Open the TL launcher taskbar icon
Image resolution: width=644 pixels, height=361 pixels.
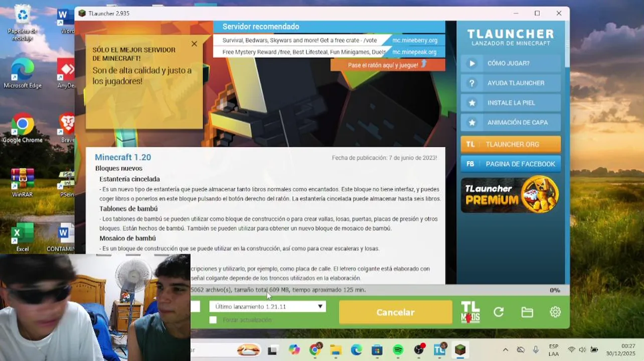[440, 350]
